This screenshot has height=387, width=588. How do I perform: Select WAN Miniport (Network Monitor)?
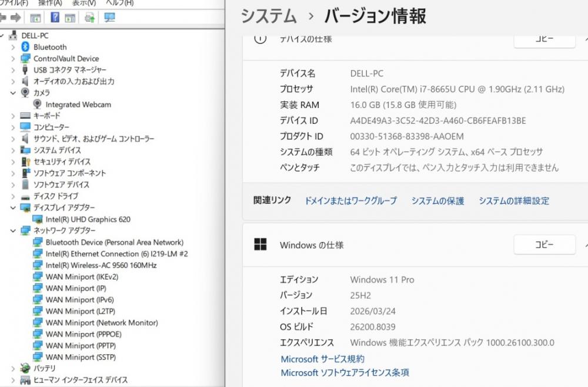[x=102, y=322]
